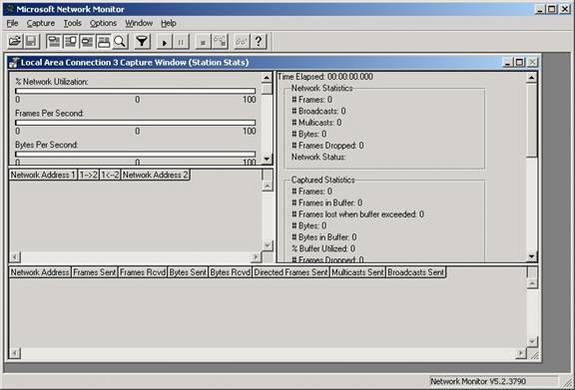
Task: Click session pane vertical scrollbar down arrow
Action: [267, 245]
